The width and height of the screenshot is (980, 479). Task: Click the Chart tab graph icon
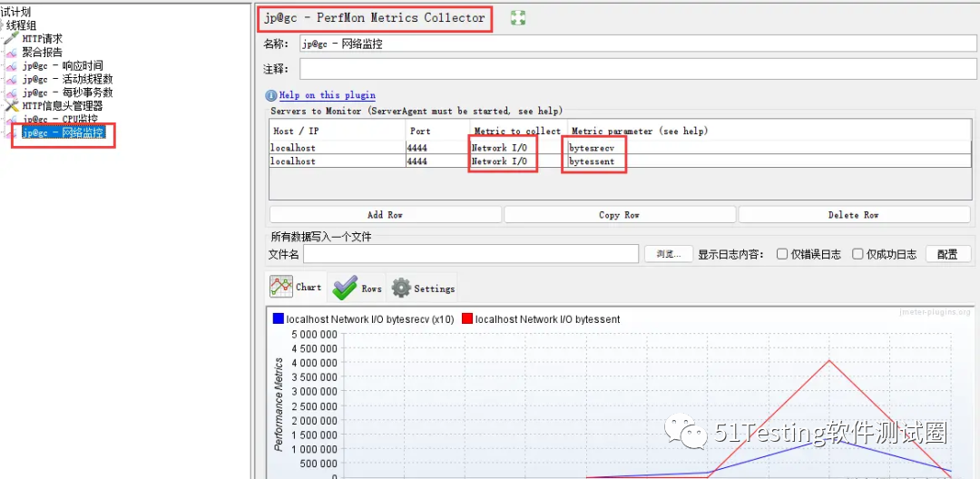pos(281,287)
